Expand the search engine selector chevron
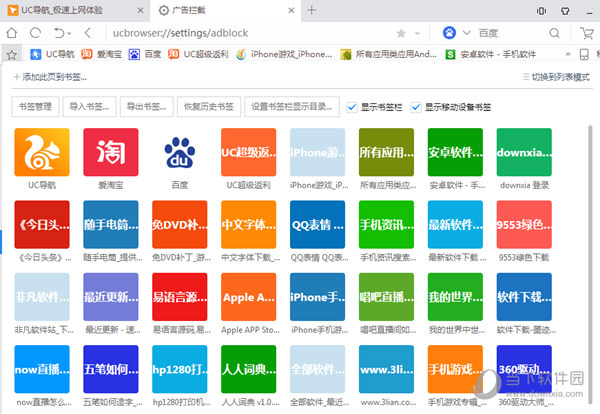 (x=466, y=33)
